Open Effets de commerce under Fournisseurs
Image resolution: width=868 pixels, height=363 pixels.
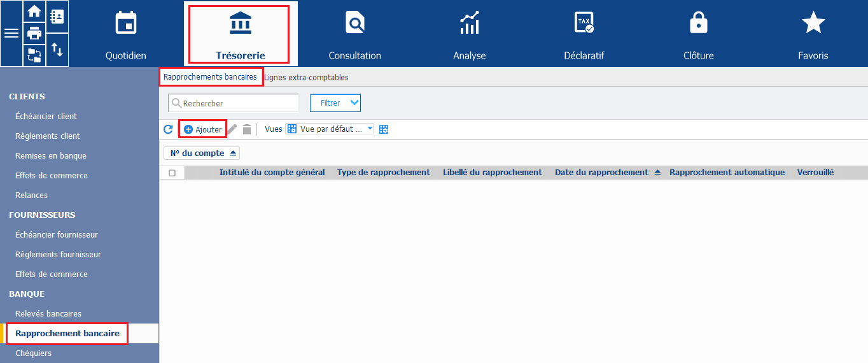click(52, 274)
